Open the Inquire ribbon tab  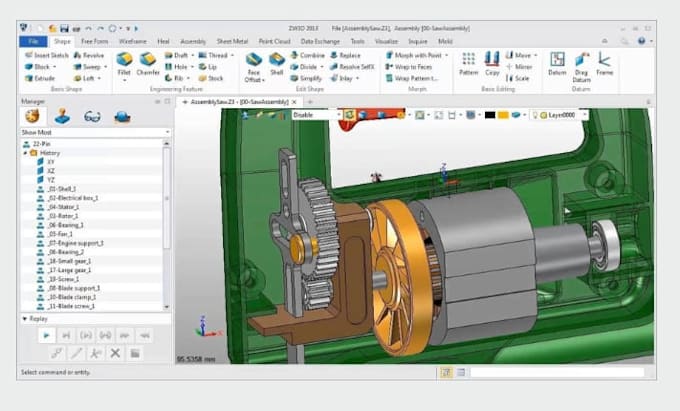pos(418,41)
